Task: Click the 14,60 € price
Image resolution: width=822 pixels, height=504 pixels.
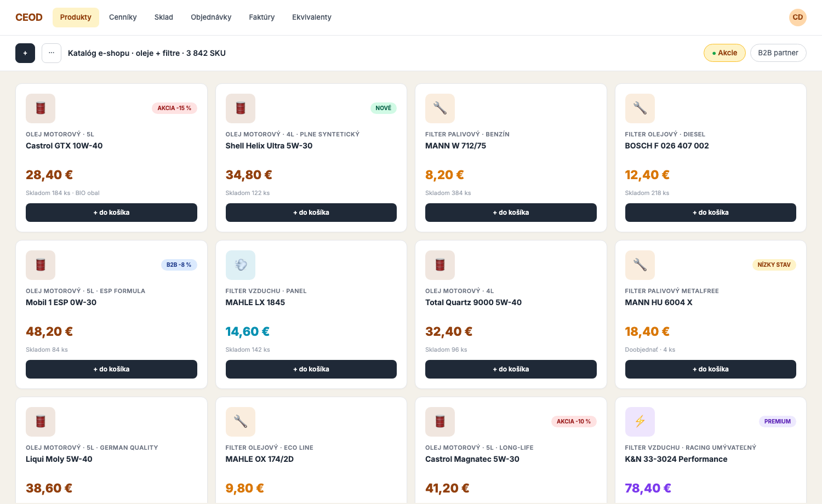Action: pos(248,331)
